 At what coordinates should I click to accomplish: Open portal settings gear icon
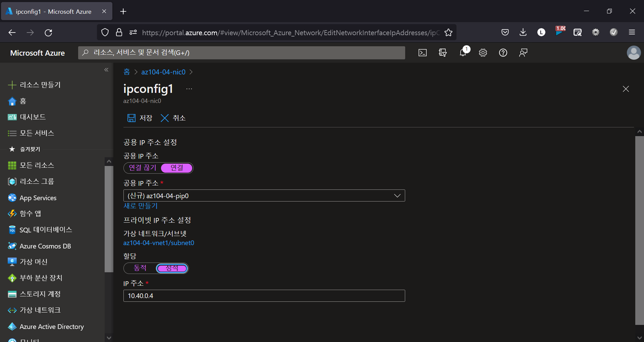(x=483, y=53)
